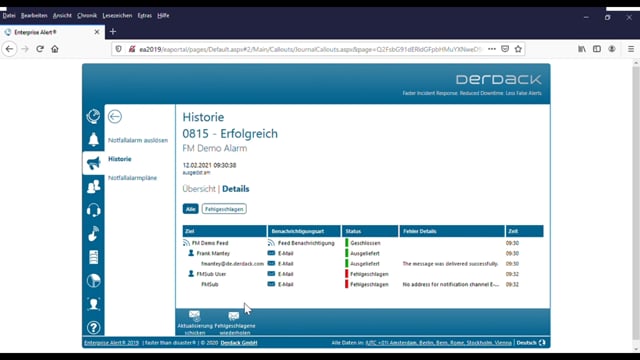The image size is (640, 360).
Task: Click the Geschlossen status cell
Action: click(x=365, y=243)
